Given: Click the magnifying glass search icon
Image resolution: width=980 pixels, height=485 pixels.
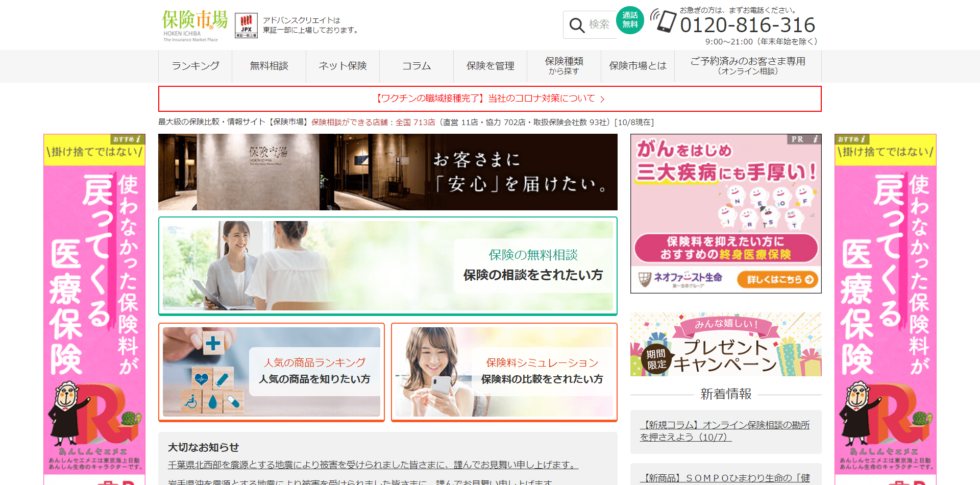Looking at the screenshot, I should 577,25.
